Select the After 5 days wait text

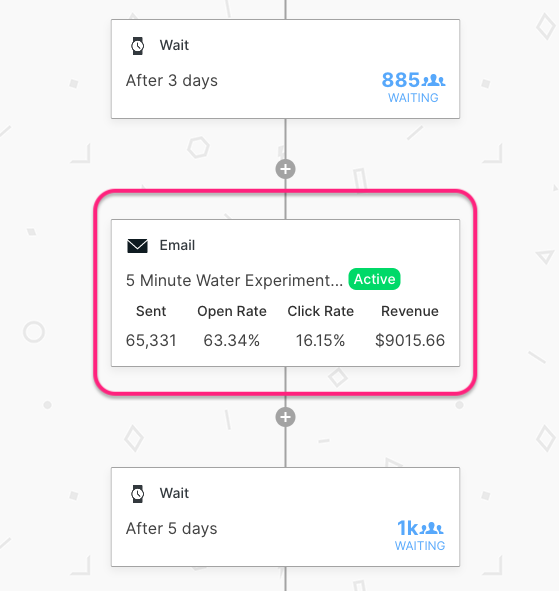click(172, 528)
